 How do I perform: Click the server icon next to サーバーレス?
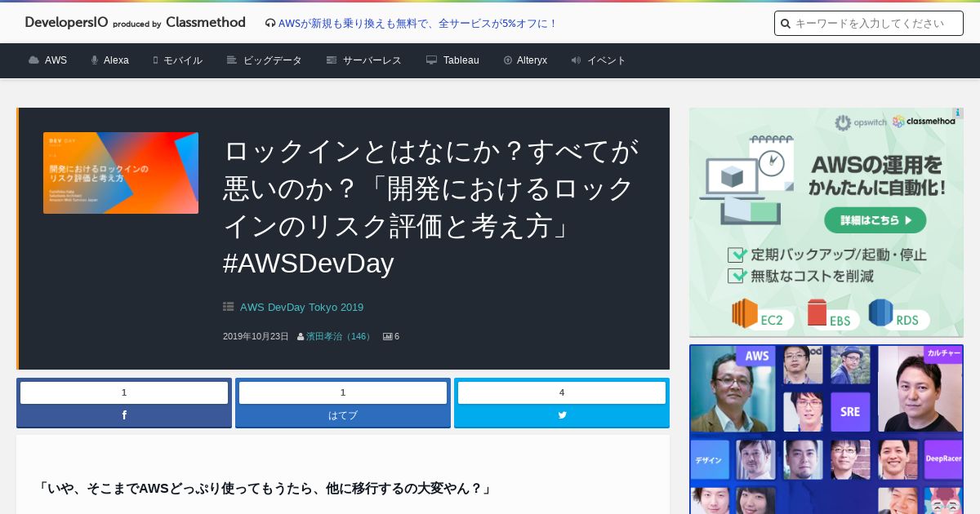pos(332,60)
